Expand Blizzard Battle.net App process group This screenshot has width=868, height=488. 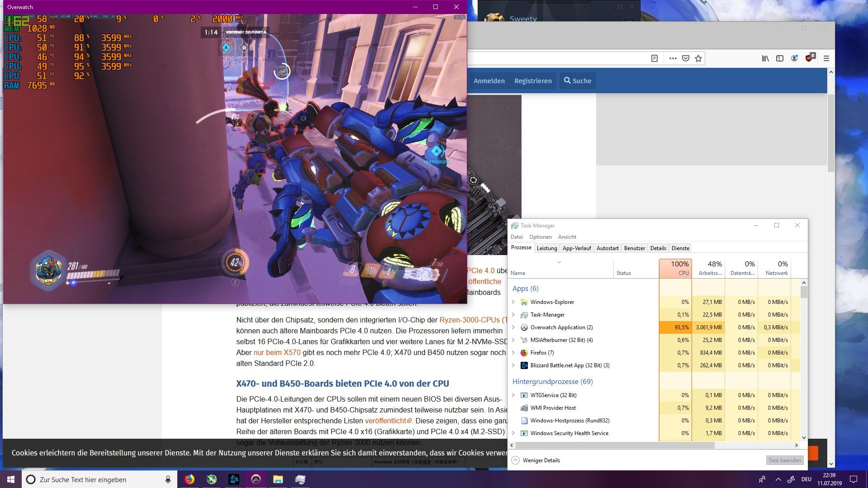pos(513,365)
